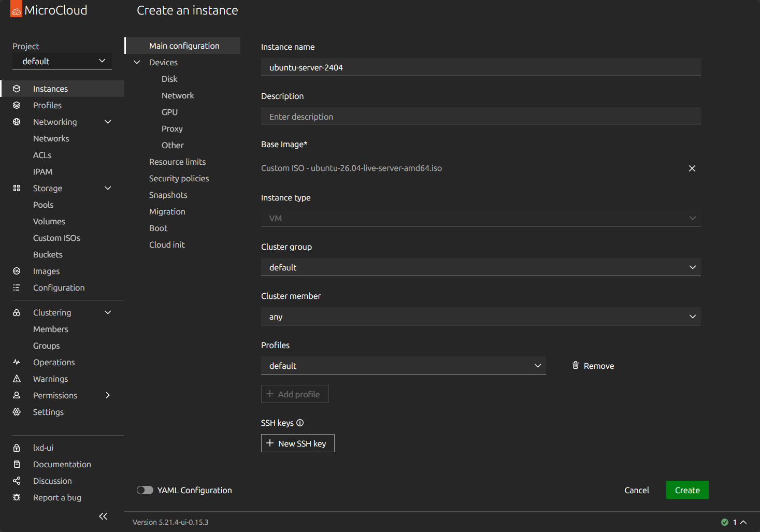
Task: Click the Images disc icon
Action: coord(17,271)
